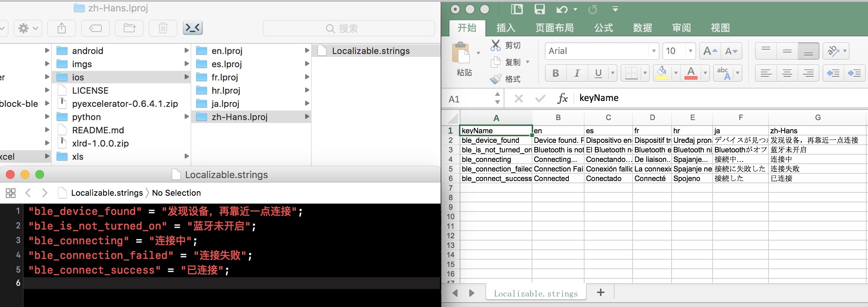Screen dimensions: 868x307
Task: Apply yellow fill color
Action: coord(662,73)
